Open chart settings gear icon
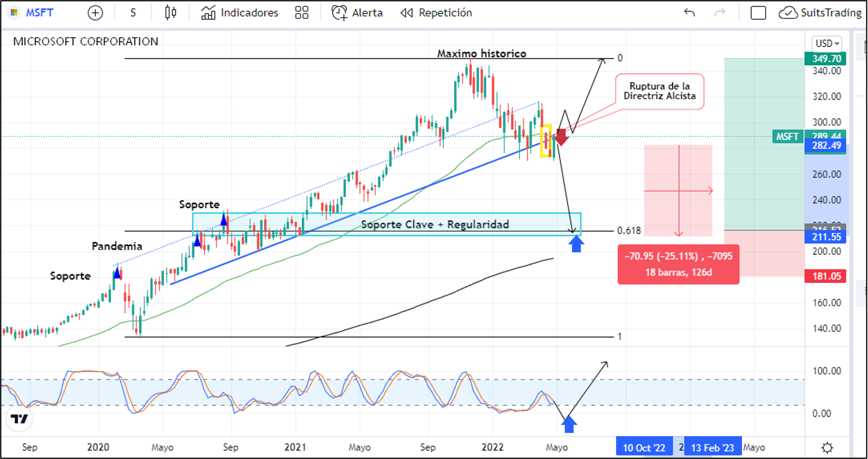Screen dimensions: 868x459 (827, 447)
